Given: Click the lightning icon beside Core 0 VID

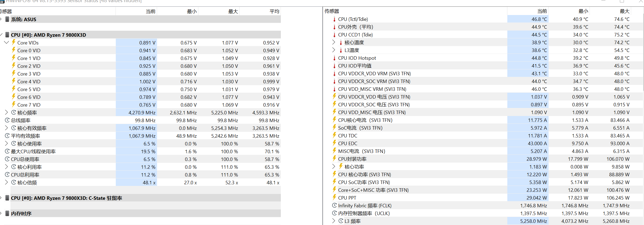Looking at the screenshot, I should tap(13, 50).
